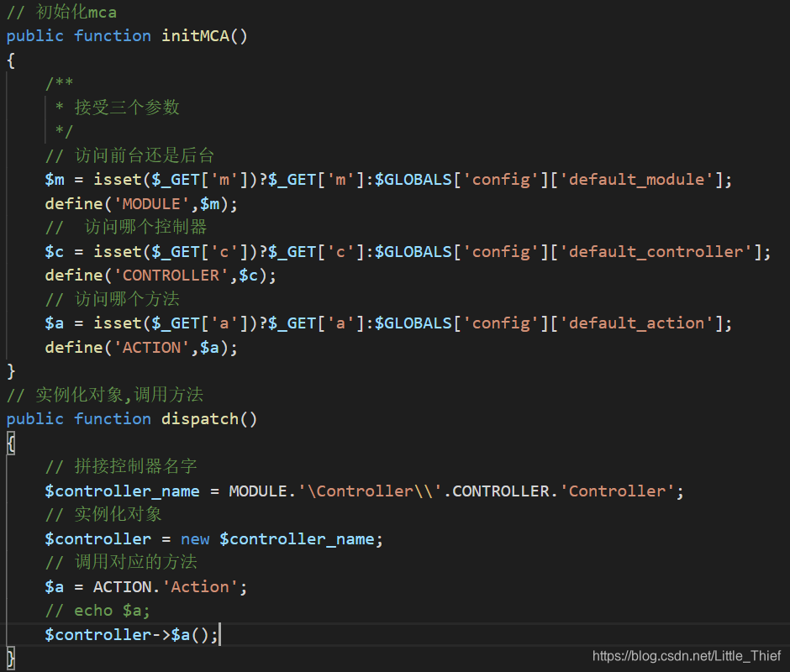
Task: Click the keyword new before $controller_name
Action: (195, 539)
